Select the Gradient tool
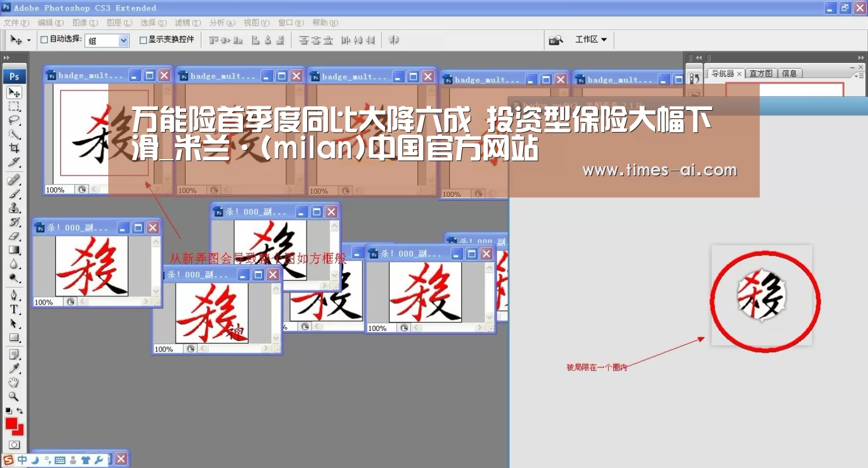The image size is (868, 468). [14, 250]
